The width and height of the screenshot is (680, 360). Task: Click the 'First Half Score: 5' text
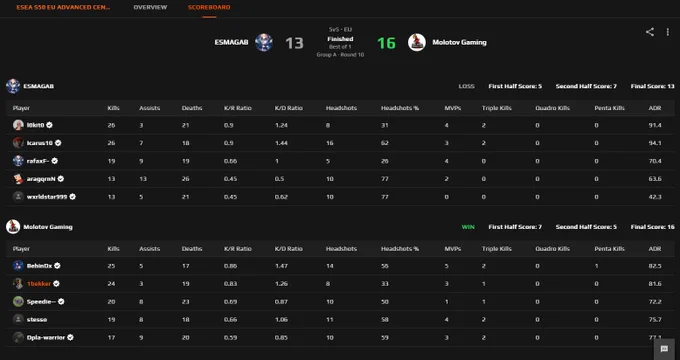[x=515, y=86]
